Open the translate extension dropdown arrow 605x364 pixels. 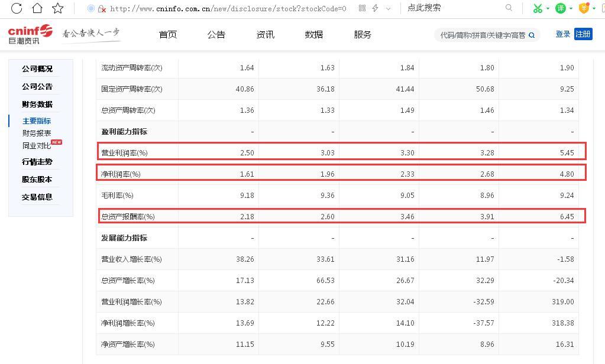click(x=571, y=8)
